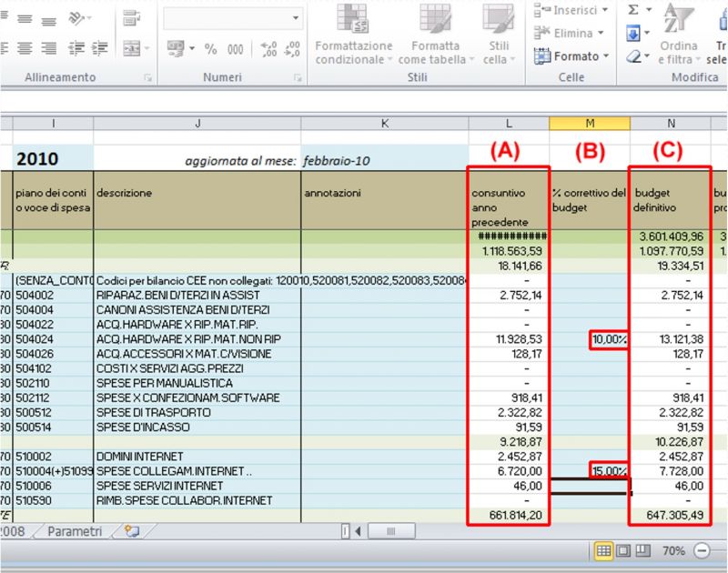
Task: Select the 10,00% corrective cell
Action: tap(590, 339)
